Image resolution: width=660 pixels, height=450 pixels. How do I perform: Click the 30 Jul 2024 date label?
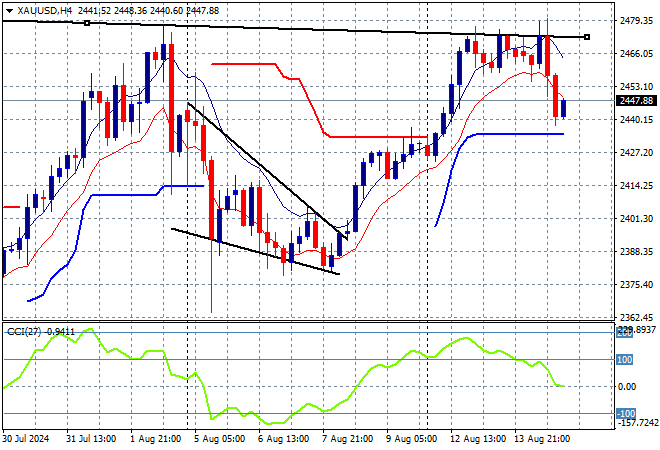point(25,439)
